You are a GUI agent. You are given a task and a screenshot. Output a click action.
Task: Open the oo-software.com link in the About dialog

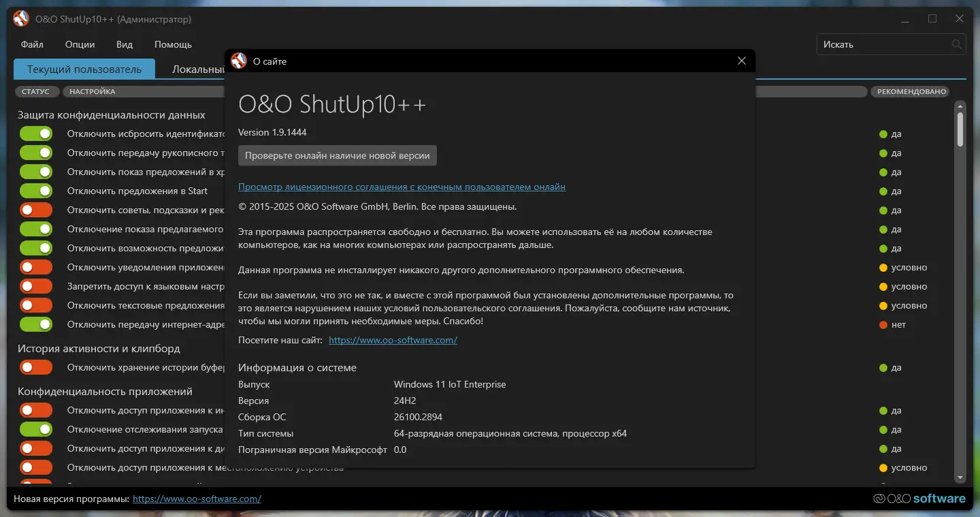[x=393, y=341]
